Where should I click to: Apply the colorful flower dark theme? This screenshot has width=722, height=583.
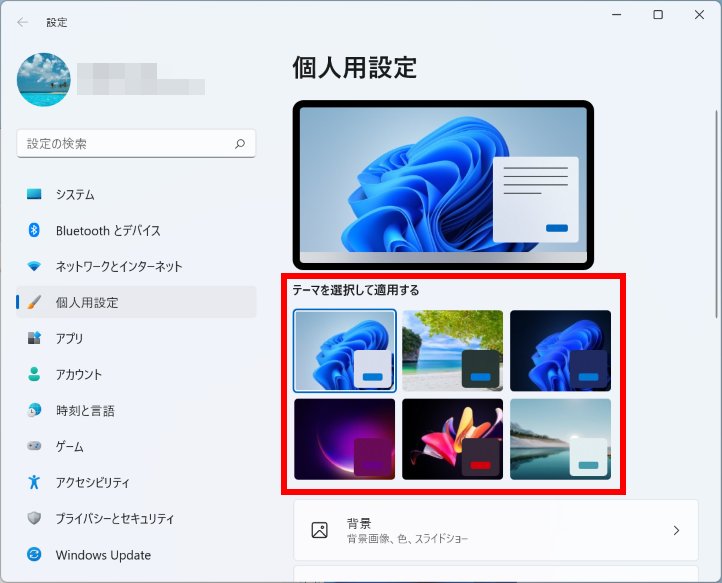pyautogui.click(x=453, y=439)
